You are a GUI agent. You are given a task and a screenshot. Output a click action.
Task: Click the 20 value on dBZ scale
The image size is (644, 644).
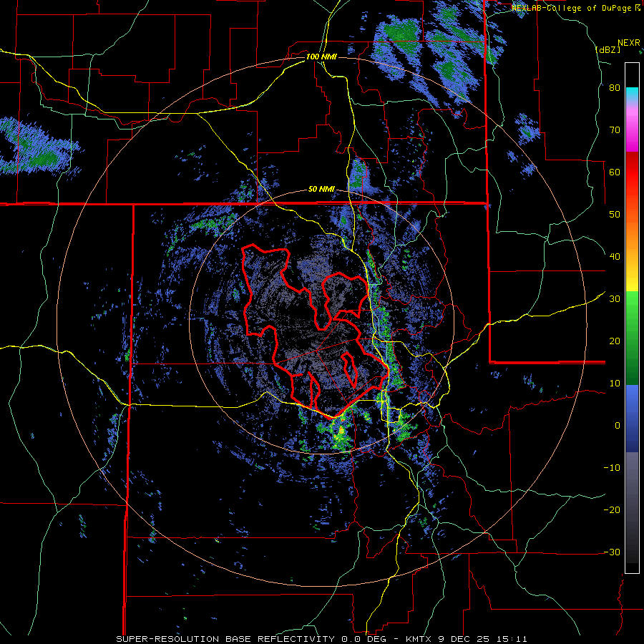coord(615,341)
